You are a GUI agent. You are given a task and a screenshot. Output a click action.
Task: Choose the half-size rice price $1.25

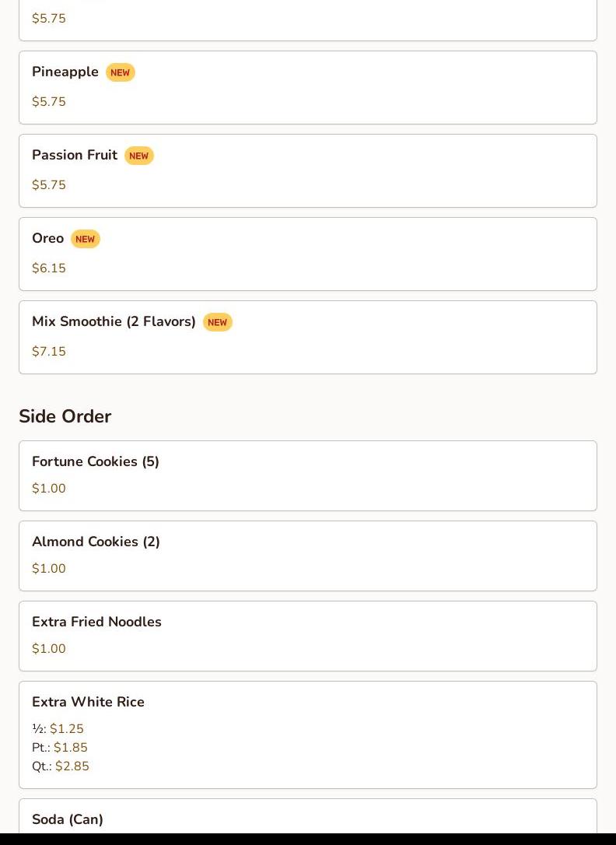click(67, 729)
